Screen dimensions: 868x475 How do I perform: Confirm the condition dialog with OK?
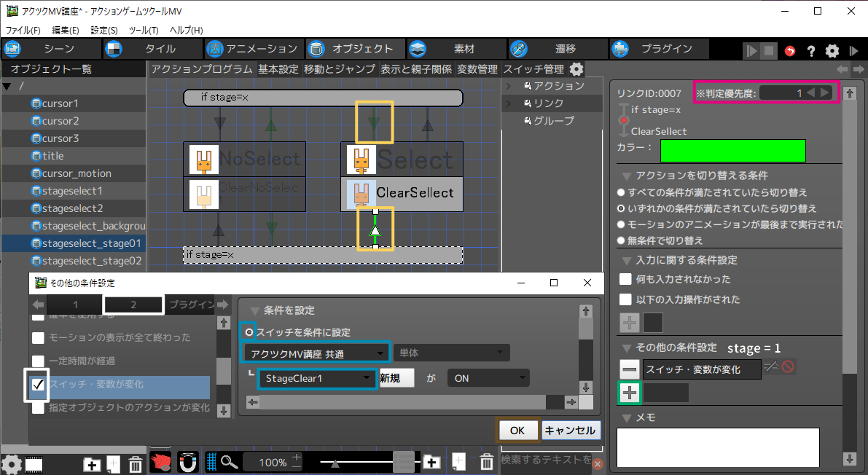coord(517,431)
